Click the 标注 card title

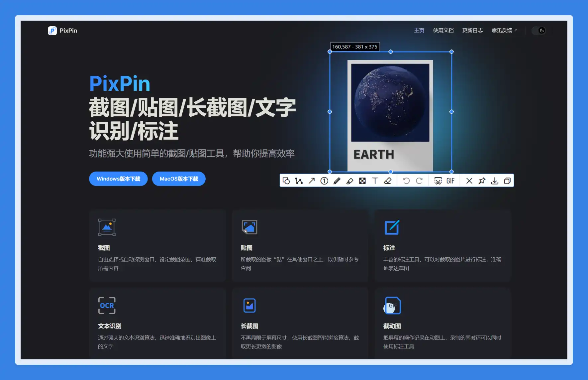(x=389, y=248)
